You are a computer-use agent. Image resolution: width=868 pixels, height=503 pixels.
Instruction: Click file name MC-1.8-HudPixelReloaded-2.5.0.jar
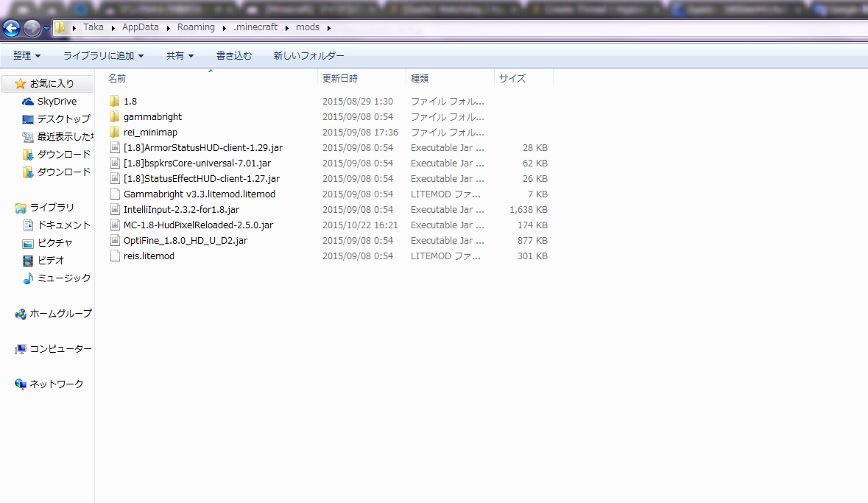tap(198, 225)
